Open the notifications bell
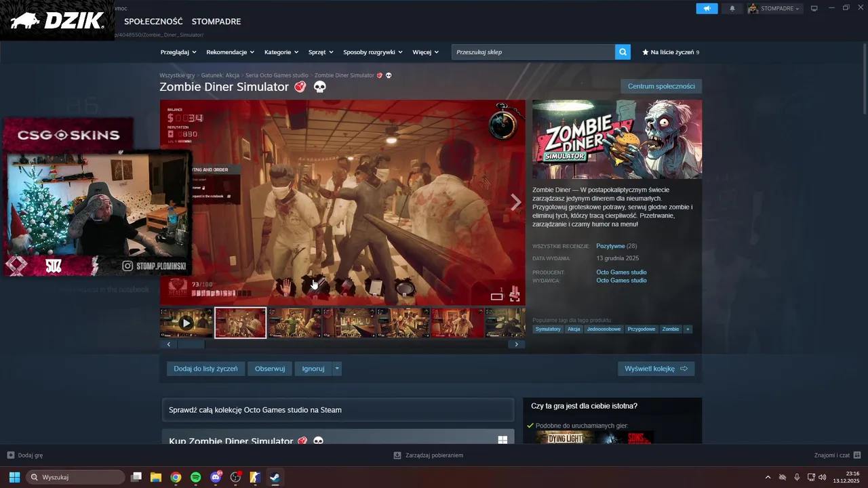The width and height of the screenshot is (868, 488). 732,9
